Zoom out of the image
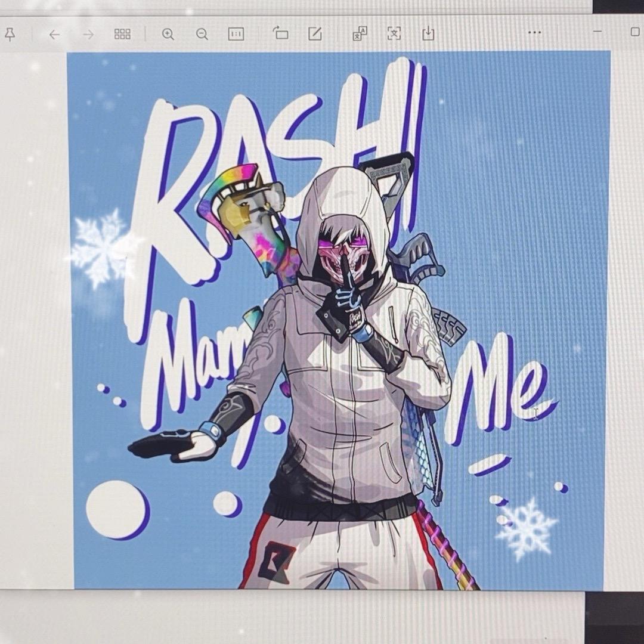644x644 pixels. tap(202, 33)
